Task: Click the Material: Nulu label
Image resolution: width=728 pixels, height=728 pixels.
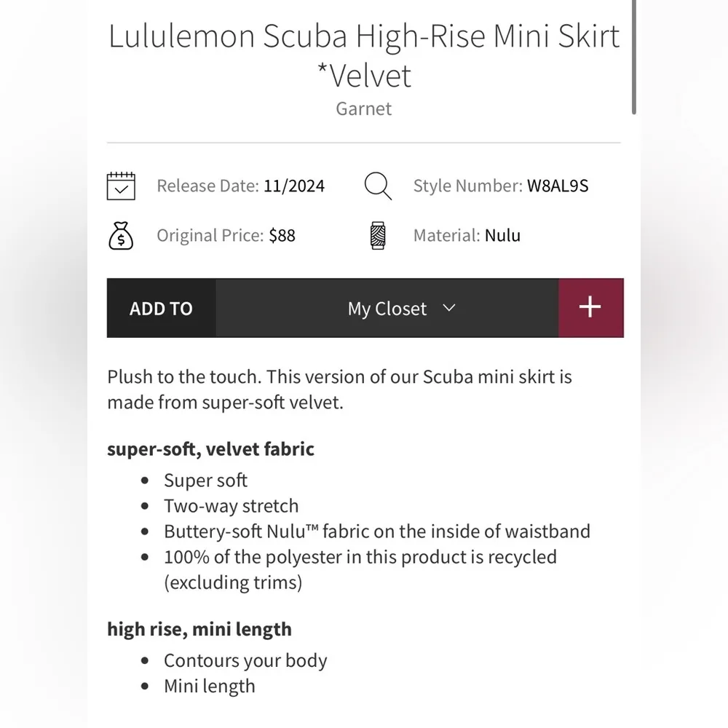Action: (x=467, y=235)
